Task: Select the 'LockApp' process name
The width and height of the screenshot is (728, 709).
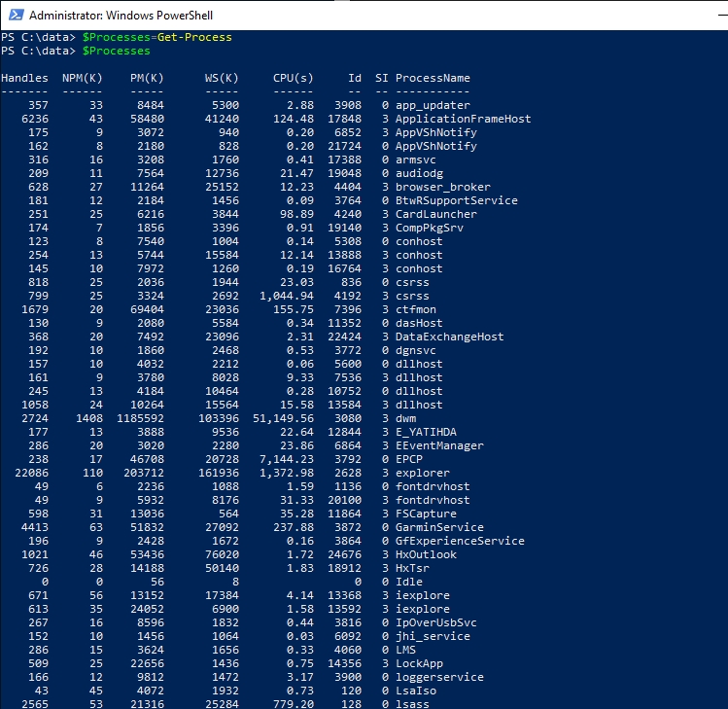Action: point(419,663)
